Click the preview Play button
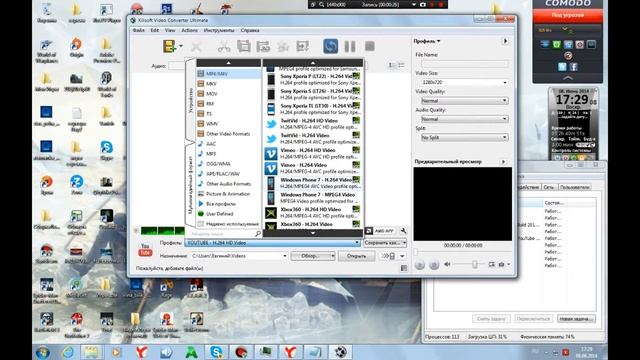 420,265
